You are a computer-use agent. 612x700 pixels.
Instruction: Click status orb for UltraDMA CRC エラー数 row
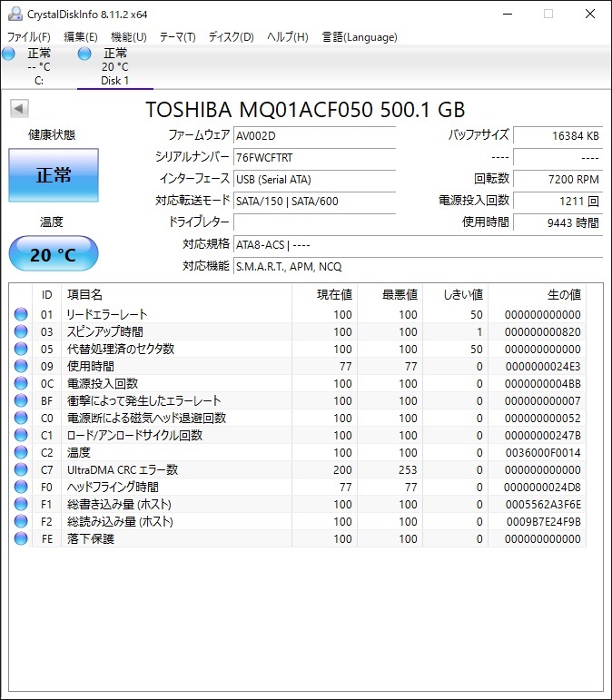(x=21, y=469)
